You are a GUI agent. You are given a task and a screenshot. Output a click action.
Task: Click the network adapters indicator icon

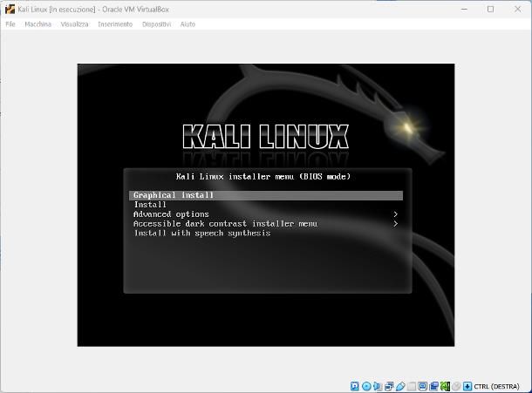click(389, 386)
